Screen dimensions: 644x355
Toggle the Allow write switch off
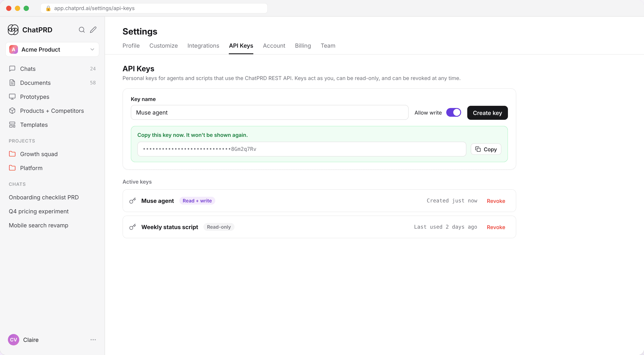pyautogui.click(x=453, y=112)
